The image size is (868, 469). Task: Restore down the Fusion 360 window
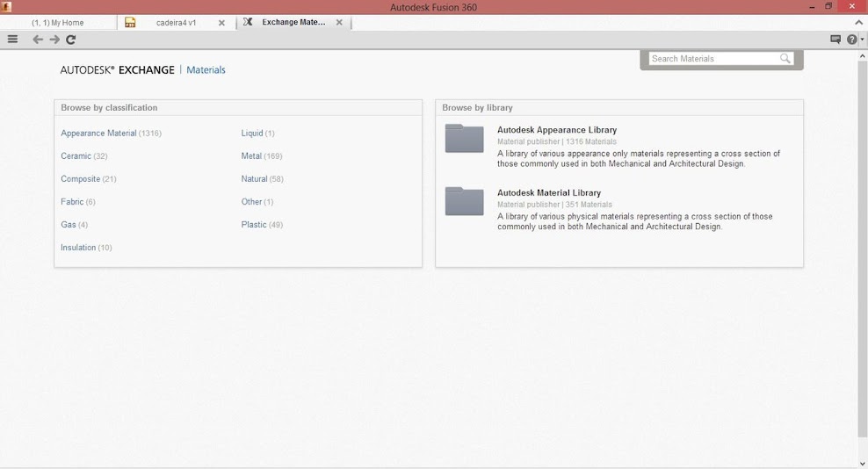point(828,7)
